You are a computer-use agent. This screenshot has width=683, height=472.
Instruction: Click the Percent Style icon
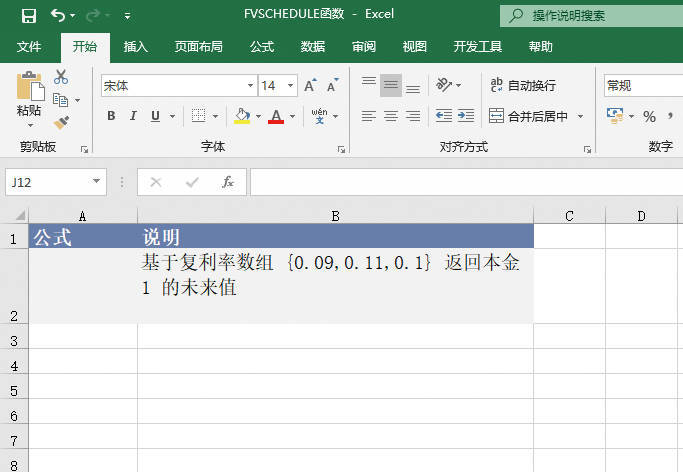(x=649, y=116)
